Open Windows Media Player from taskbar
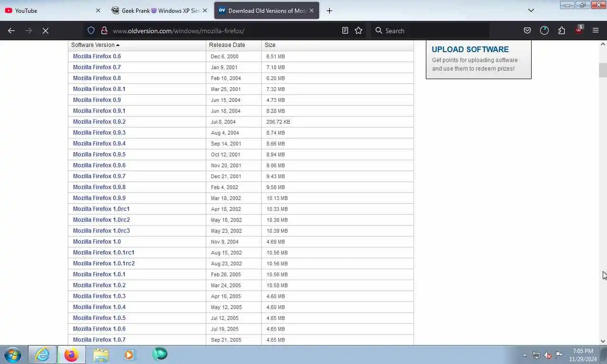This screenshot has width=607, height=364. pos(129,355)
